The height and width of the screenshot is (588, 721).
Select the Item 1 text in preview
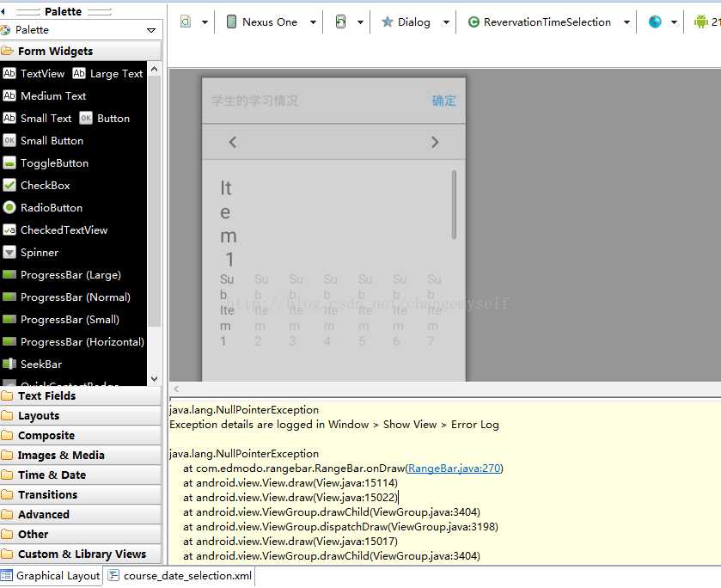(x=228, y=224)
